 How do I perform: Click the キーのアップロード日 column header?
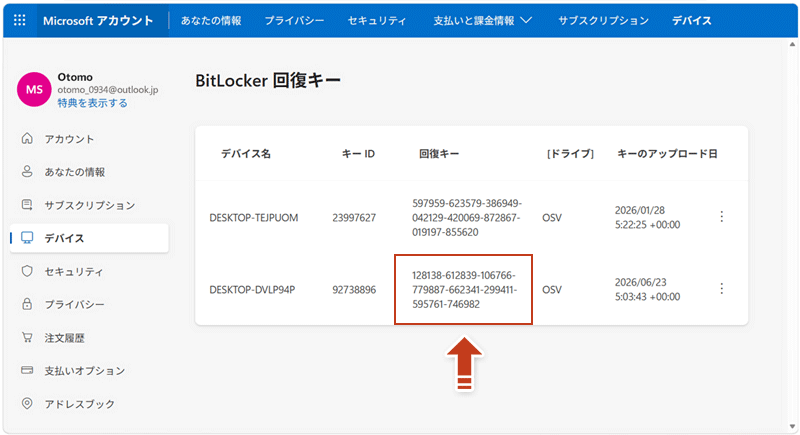pos(667,153)
